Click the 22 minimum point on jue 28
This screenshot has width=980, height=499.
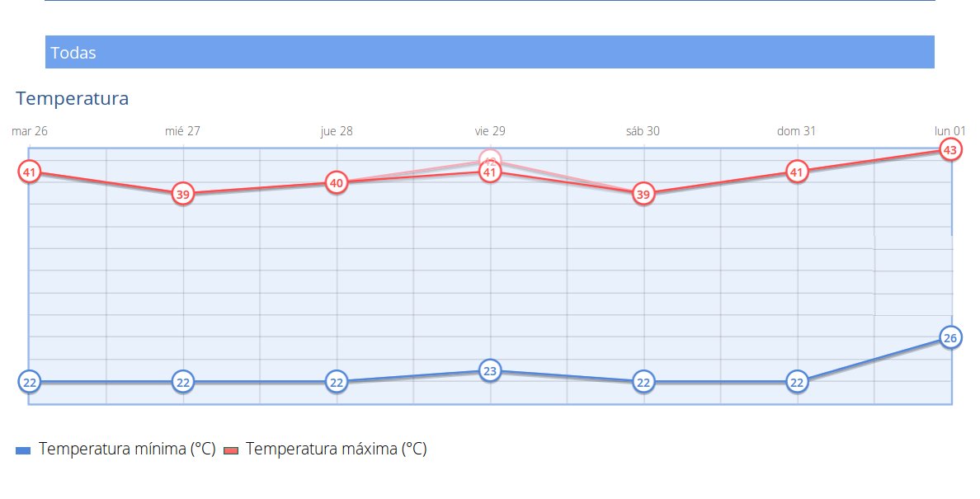coord(336,382)
